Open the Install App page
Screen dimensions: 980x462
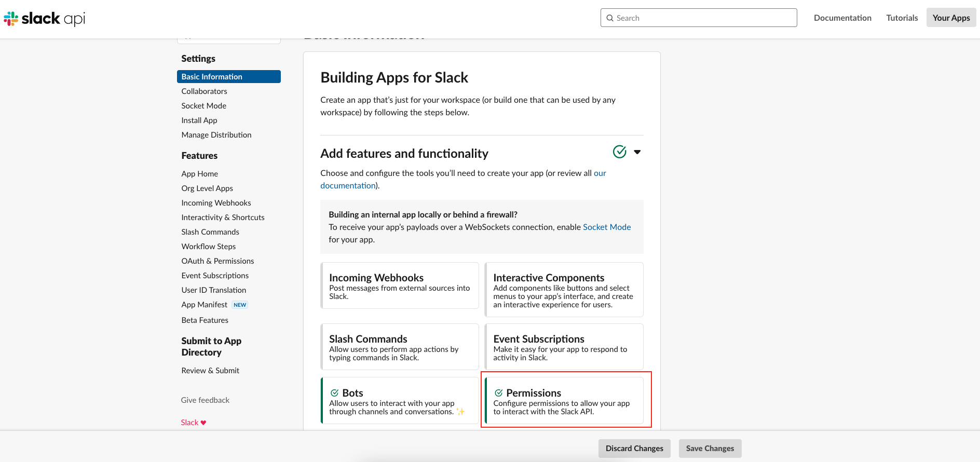point(199,120)
